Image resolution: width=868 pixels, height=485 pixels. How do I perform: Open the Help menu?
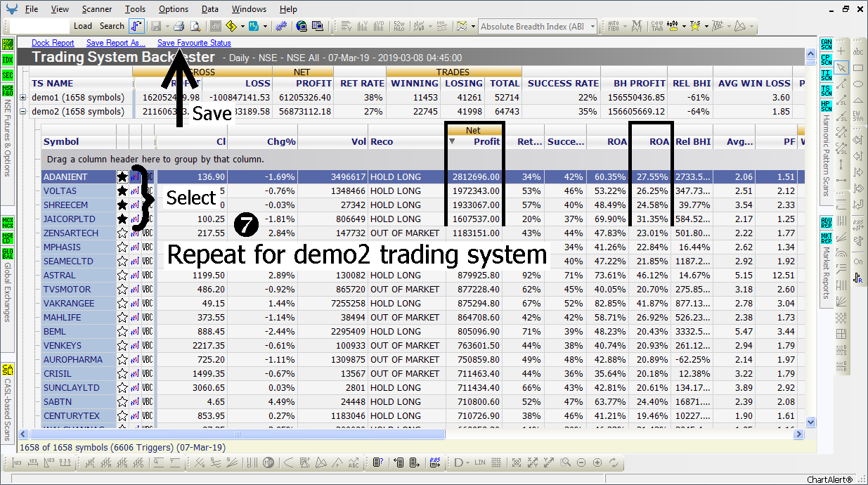coord(288,9)
